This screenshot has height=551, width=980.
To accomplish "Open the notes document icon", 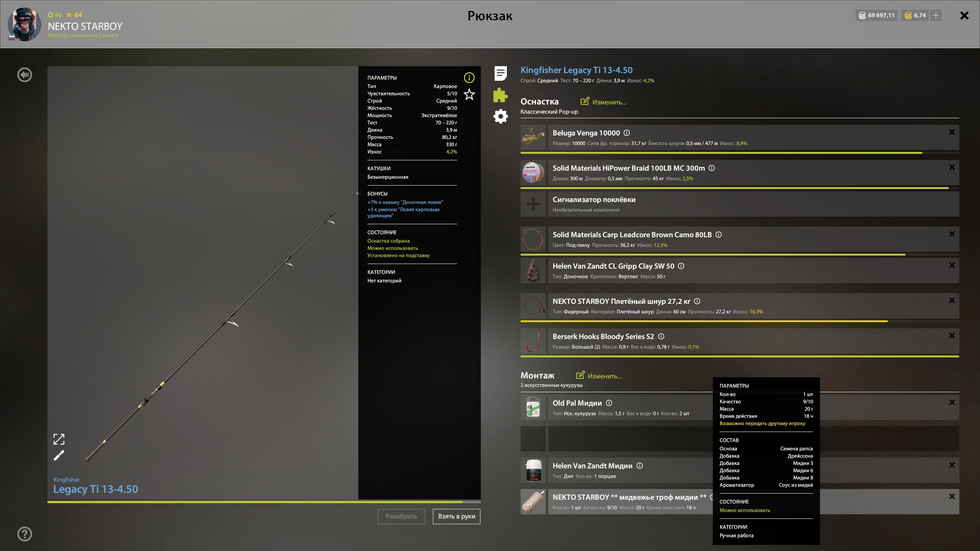I will point(500,73).
